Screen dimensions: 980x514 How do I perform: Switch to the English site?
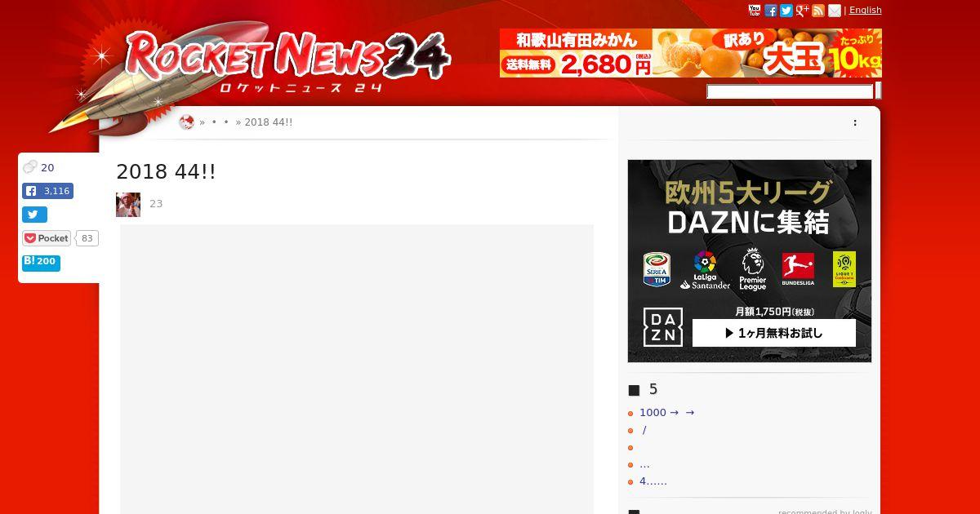(866, 10)
